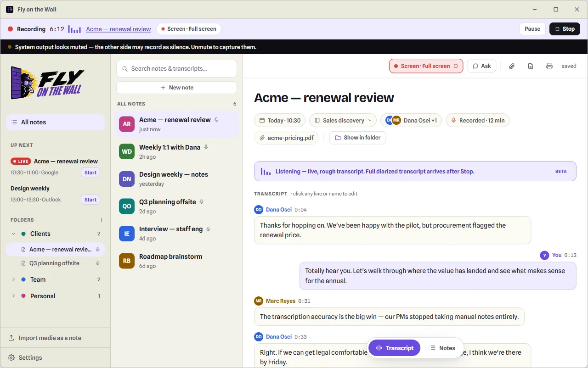
Task: Open attachment acme-pricing.pdf
Action: [x=286, y=138]
